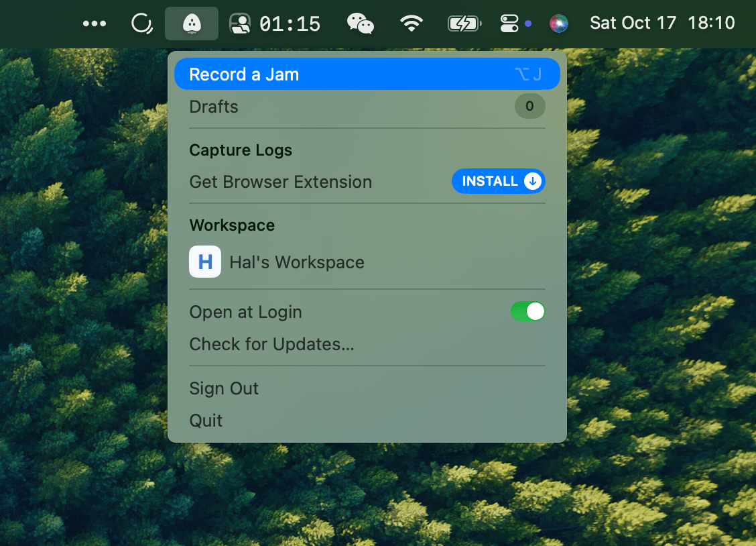Click the Open at Login label
This screenshot has height=546, width=756.
[x=246, y=312]
